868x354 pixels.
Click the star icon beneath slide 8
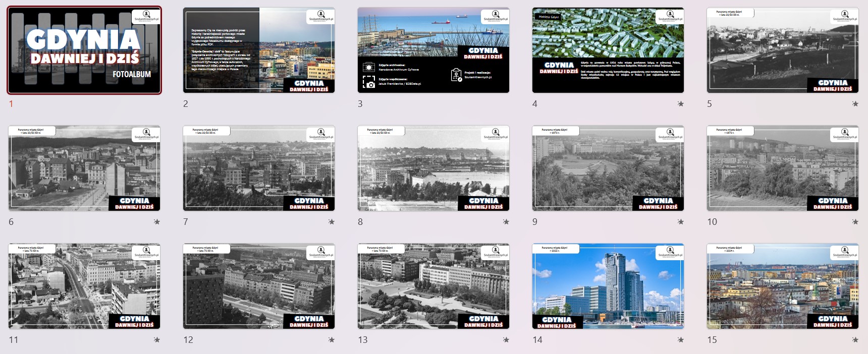(x=506, y=222)
